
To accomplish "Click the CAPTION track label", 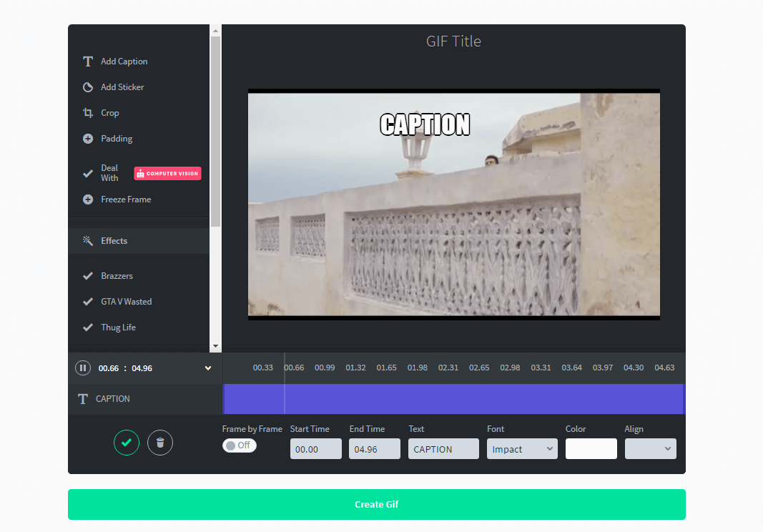I will click(x=113, y=399).
